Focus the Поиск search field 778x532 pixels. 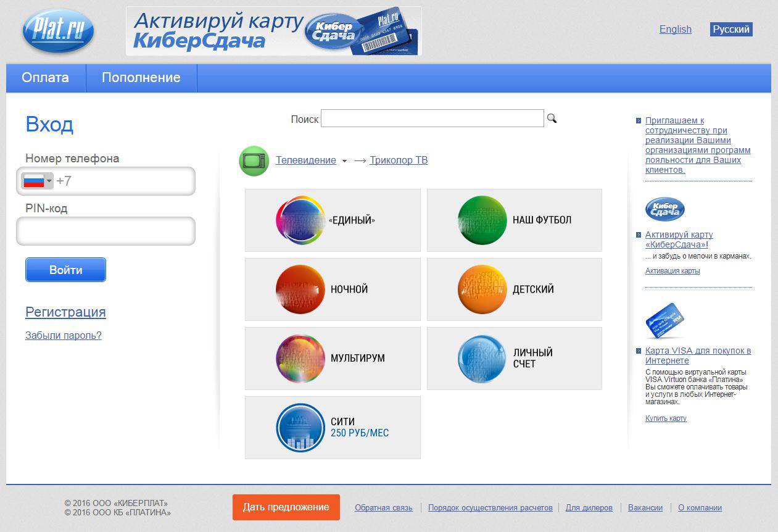432,118
